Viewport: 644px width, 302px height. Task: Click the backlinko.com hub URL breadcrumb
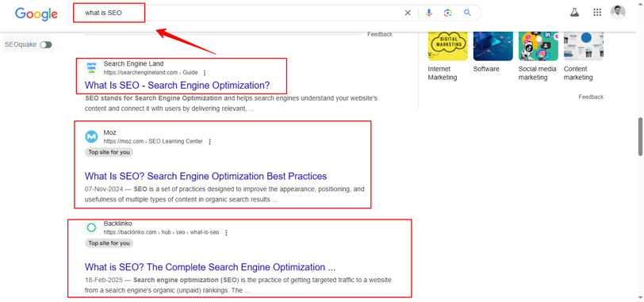161,233
